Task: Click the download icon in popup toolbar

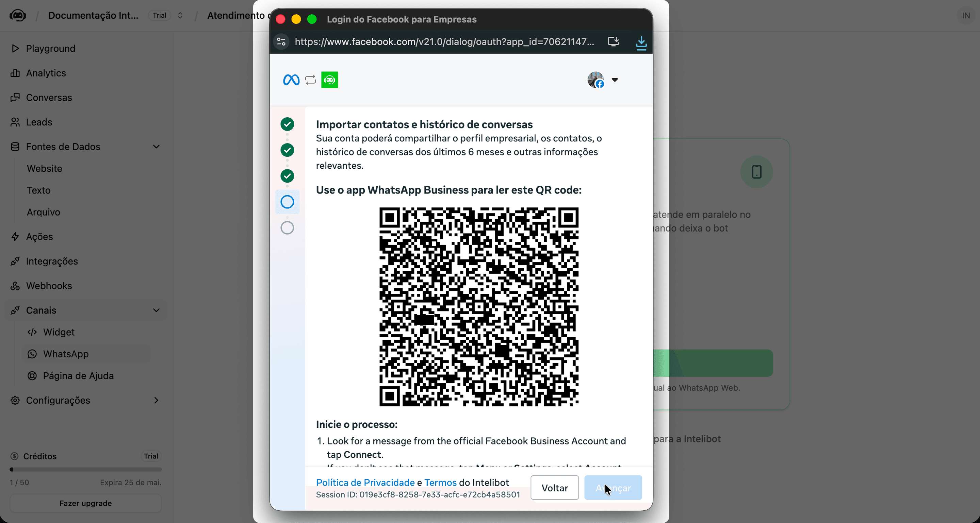Action: [641, 43]
